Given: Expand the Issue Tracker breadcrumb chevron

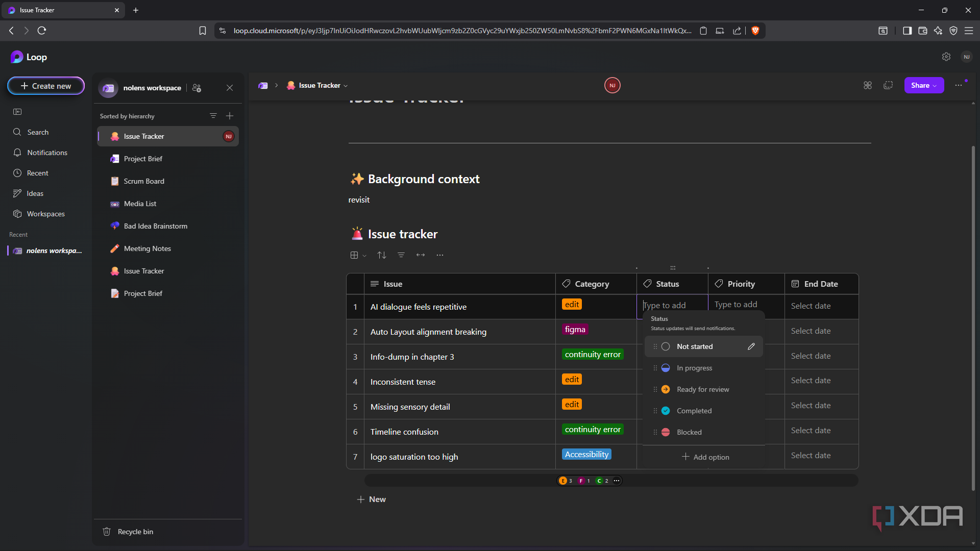Looking at the screenshot, I should coord(346,86).
